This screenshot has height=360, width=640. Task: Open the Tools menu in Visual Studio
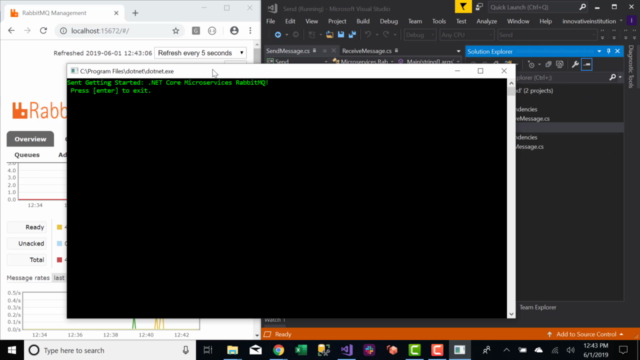[439, 21]
